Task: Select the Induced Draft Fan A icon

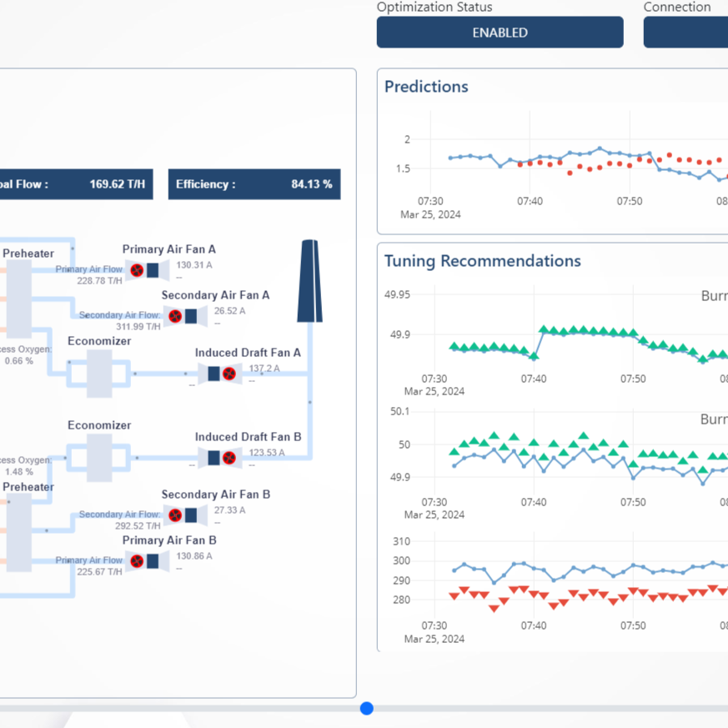Action: 221,374
